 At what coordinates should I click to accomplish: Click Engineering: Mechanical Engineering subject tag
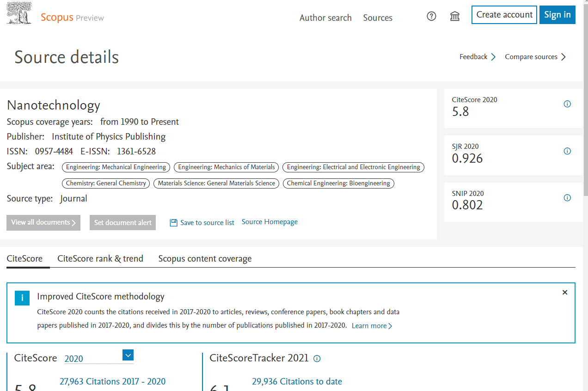116,167
